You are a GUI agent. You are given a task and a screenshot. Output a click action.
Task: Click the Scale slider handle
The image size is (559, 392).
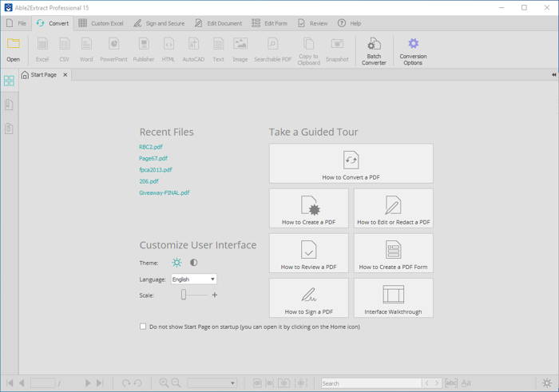coord(183,295)
